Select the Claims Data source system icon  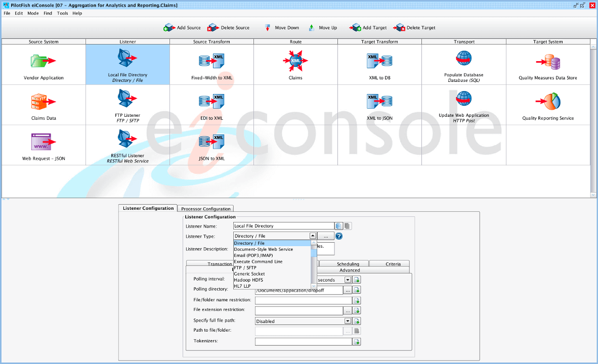click(x=44, y=102)
